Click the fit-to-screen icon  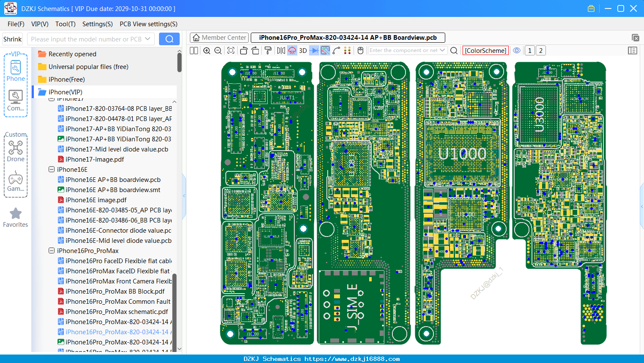click(231, 51)
